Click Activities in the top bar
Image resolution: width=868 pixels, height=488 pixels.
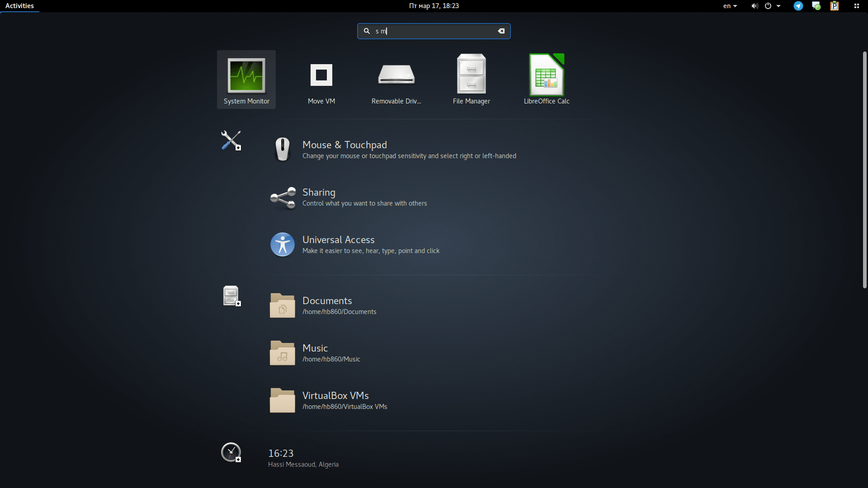coord(19,6)
